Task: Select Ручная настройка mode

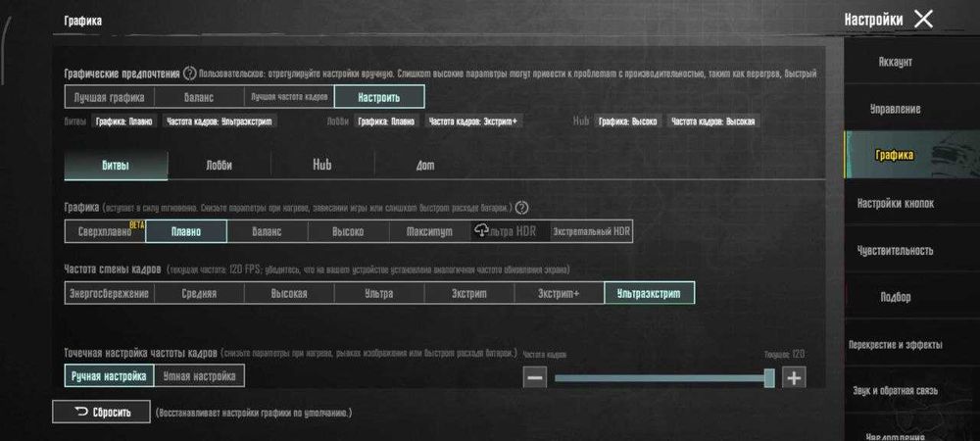Action: pos(109,375)
